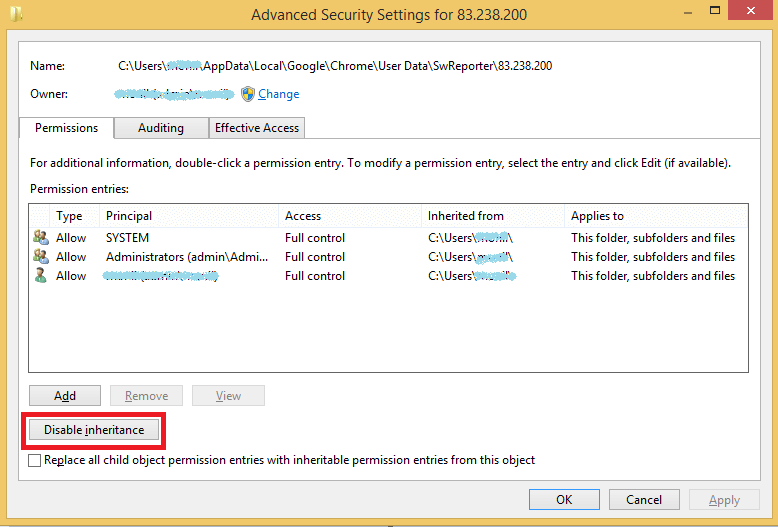The width and height of the screenshot is (778, 527).
Task: Click Full control in the Administrators row
Action: 315,257
